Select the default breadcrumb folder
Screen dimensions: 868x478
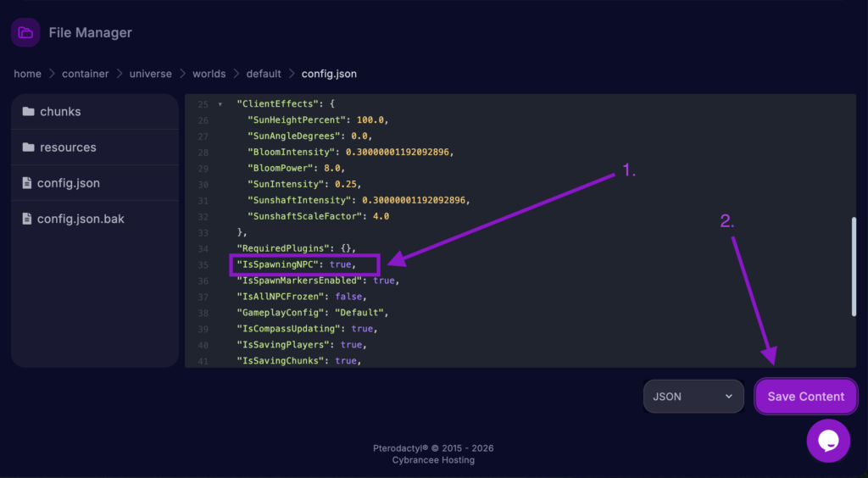[x=264, y=74]
